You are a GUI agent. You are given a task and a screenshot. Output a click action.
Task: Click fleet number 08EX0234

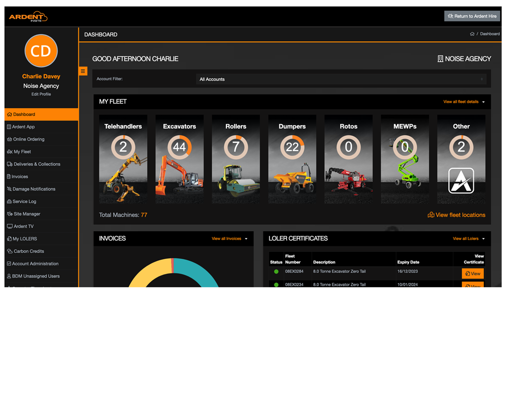coord(294,284)
